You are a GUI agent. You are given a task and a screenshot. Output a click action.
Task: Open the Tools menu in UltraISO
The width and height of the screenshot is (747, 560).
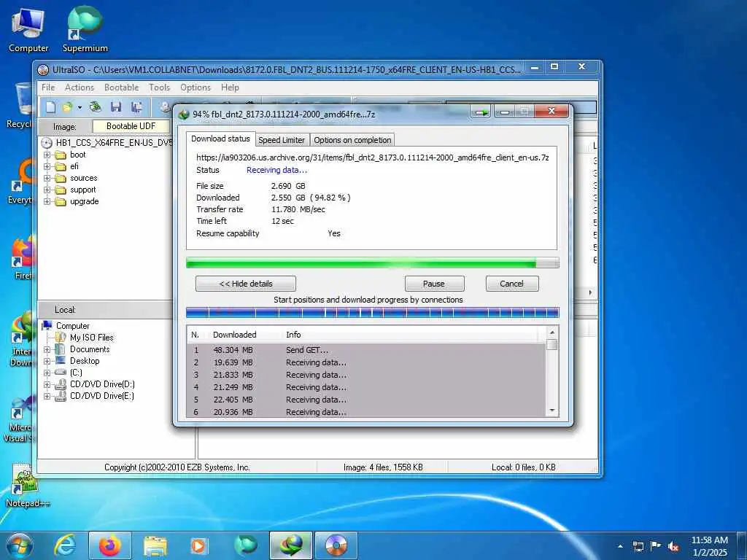[159, 87]
